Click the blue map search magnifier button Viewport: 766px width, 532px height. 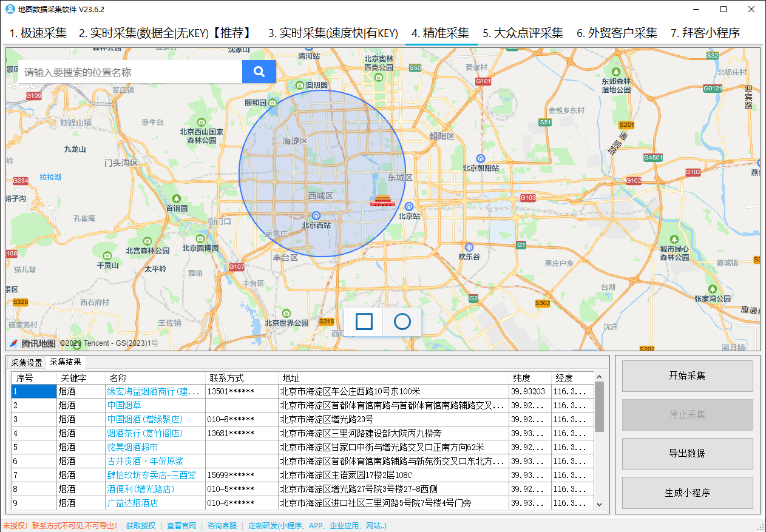tap(259, 72)
